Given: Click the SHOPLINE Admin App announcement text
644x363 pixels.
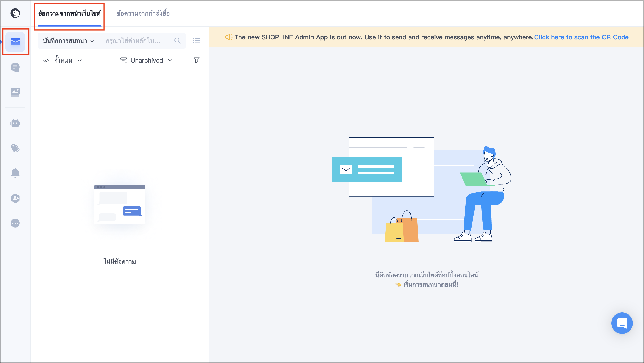Looking at the screenshot, I should [x=384, y=37].
